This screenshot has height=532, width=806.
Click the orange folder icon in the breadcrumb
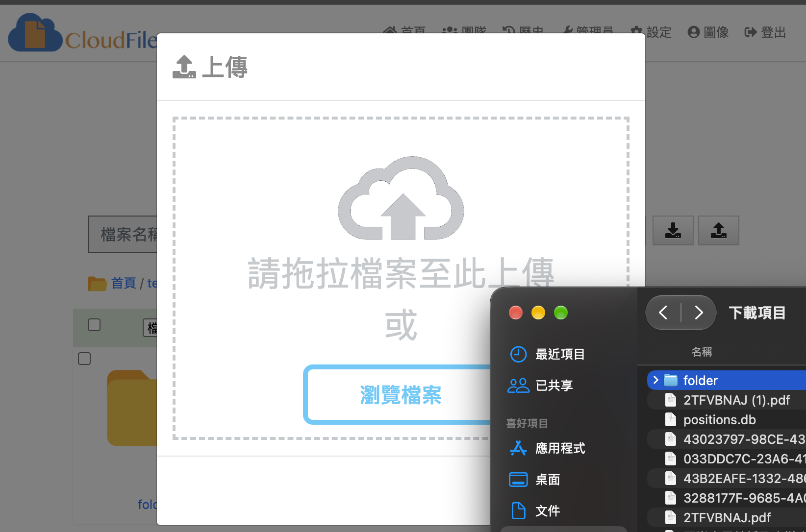[97, 284]
